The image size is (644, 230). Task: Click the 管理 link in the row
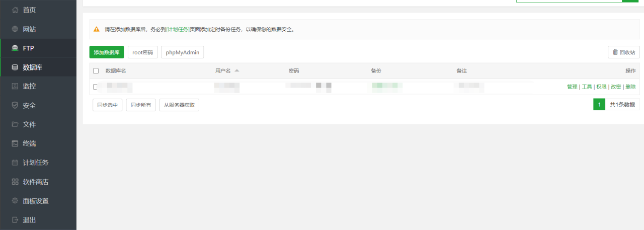(x=572, y=87)
